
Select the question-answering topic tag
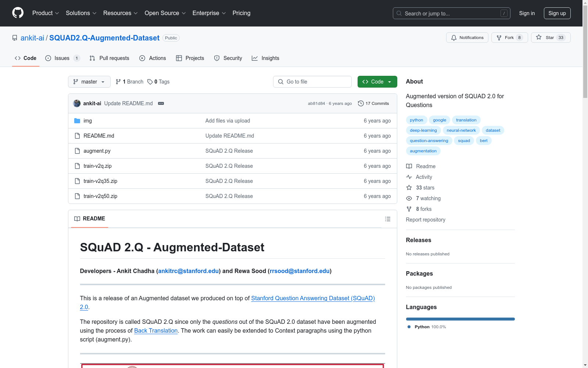(429, 141)
